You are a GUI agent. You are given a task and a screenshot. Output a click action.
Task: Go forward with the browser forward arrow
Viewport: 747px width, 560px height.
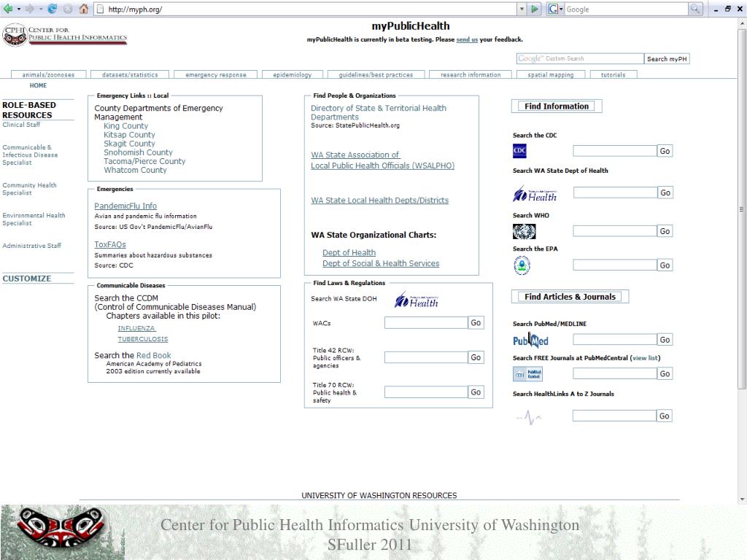point(29,9)
